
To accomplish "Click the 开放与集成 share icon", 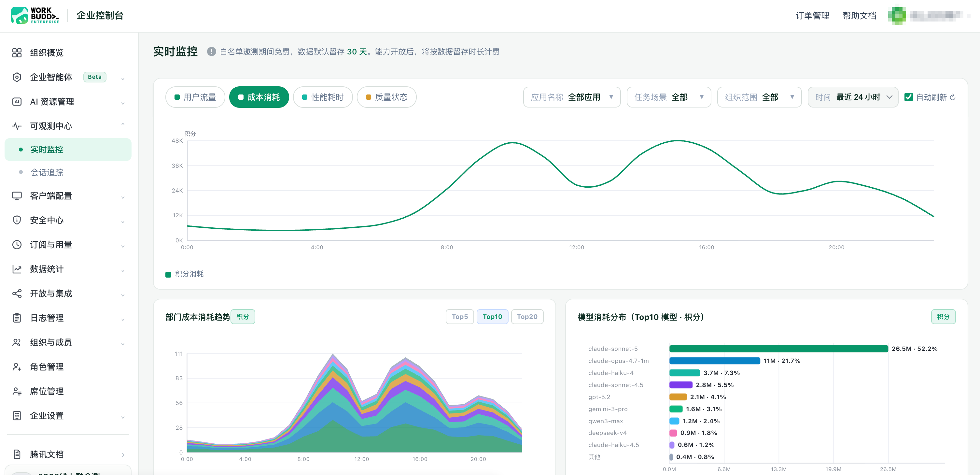I will pos(17,294).
